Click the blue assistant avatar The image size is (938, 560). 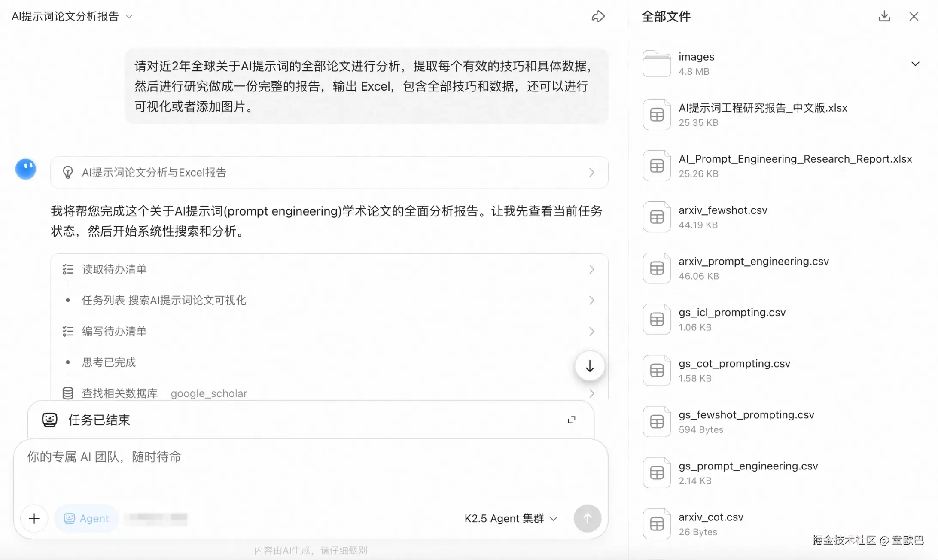click(26, 169)
